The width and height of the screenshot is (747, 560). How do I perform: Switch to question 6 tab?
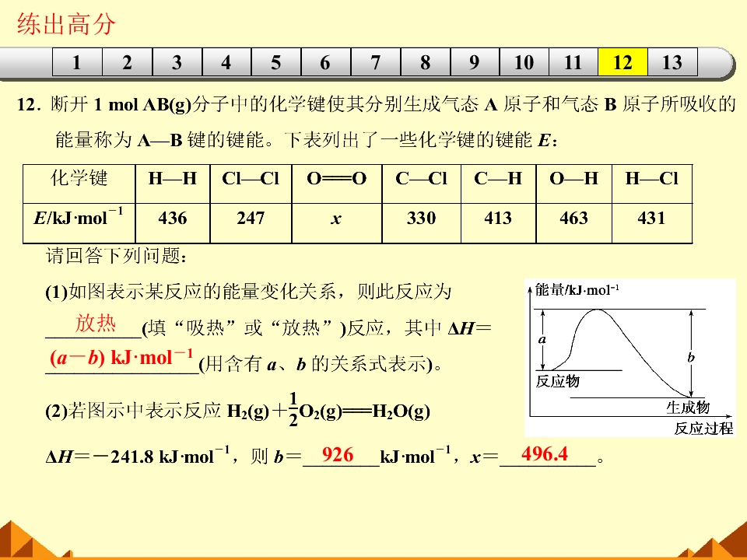(x=326, y=62)
